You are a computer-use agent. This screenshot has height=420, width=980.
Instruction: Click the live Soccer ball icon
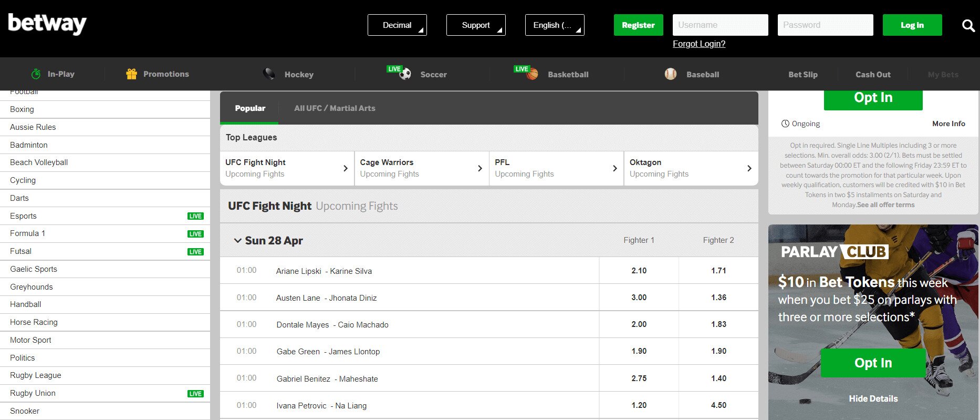coord(405,74)
